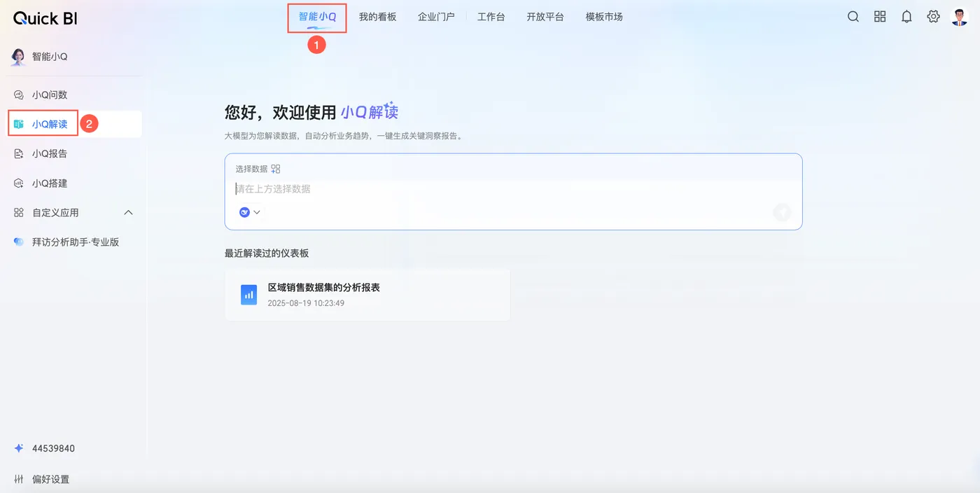Open 区域销售数据集的分析报表 dashboard card
This screenshot has width=980, height=493.
(367, 295)
